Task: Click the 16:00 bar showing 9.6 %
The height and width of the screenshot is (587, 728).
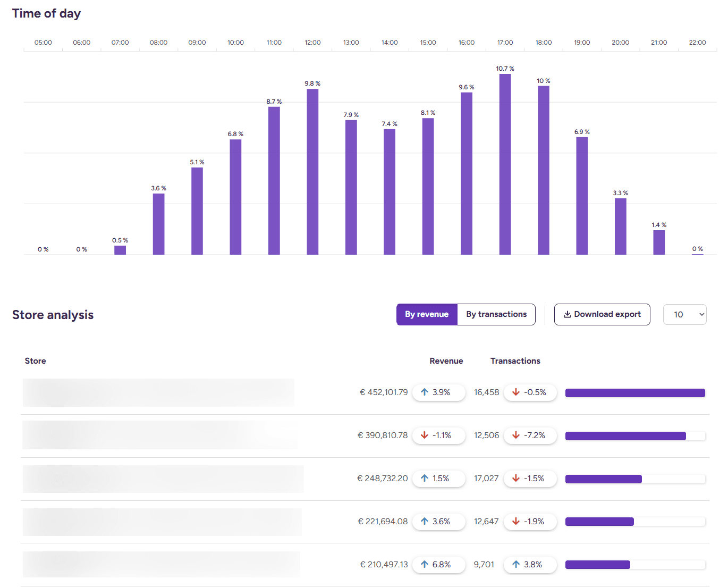Action: pyautogui.click(x=467, y=173)
